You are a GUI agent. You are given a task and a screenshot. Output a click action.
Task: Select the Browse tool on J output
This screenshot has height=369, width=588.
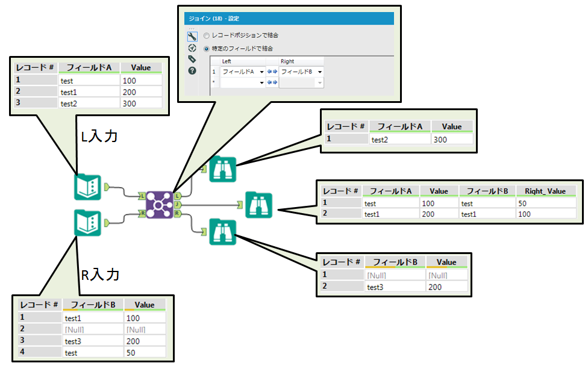[x=259, y=205]
